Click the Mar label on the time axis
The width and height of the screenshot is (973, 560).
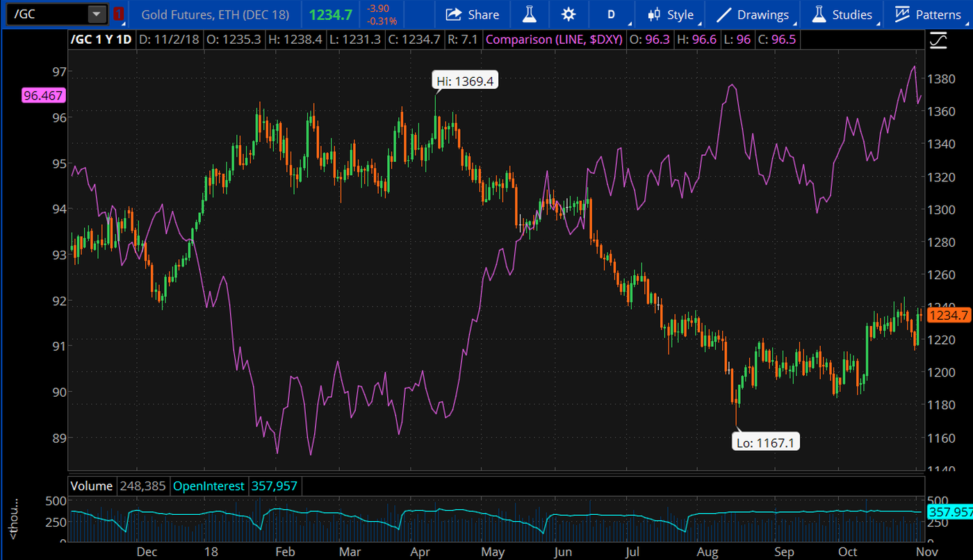pyautogui.click(x=350, y=552)
